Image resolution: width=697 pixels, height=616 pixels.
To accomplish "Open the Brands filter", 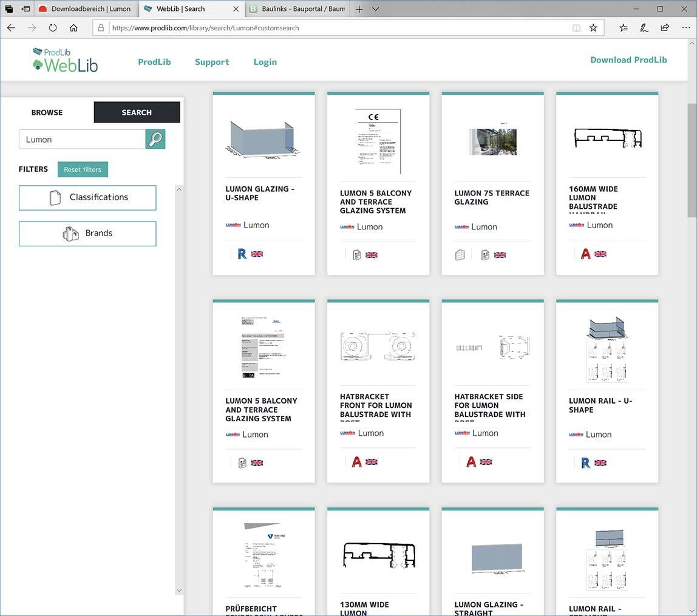I will [87, 234].
